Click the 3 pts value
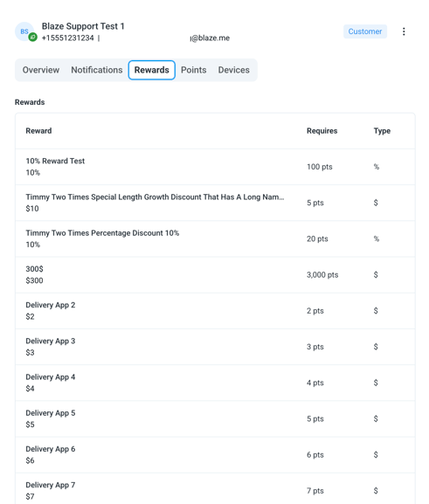Image resolution: width=429 pixels, height=504 pixels. tap(315, 347)
